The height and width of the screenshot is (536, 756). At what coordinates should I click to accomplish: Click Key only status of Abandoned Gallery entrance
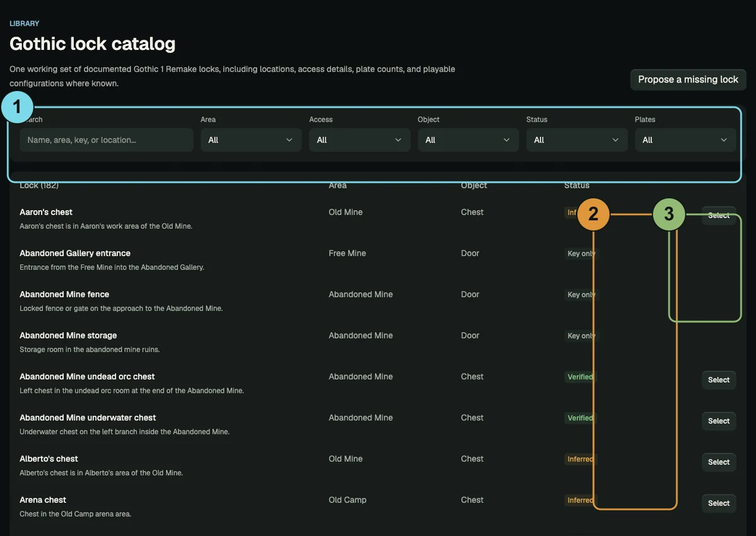click(x=581, y=253)
